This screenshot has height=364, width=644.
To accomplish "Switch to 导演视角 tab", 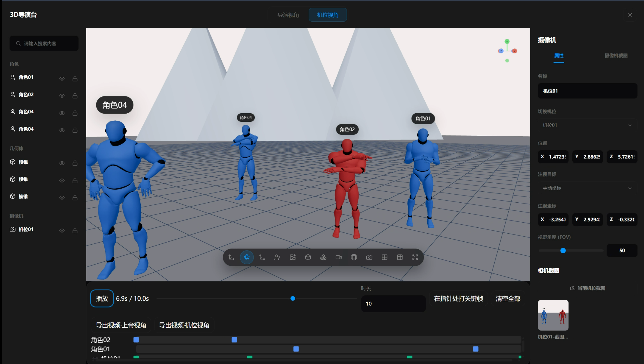I will click(288, 15).
